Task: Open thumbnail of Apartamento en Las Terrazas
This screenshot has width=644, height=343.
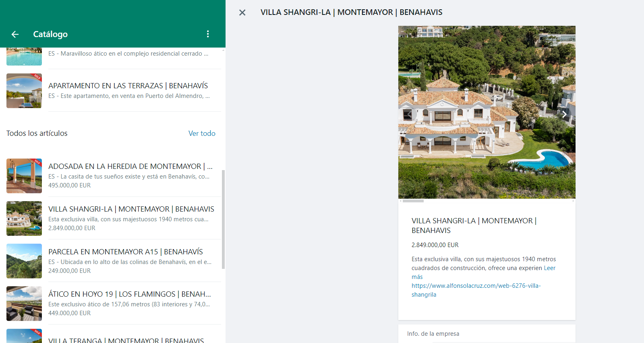Action: point(24,91)
